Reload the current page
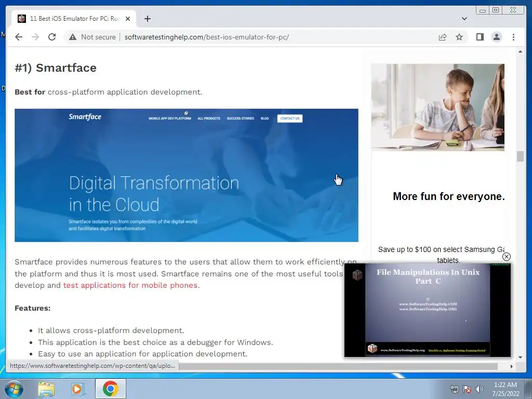Image resolution: width=532 pixels, height=399 pixels. (x=52, y=37)
